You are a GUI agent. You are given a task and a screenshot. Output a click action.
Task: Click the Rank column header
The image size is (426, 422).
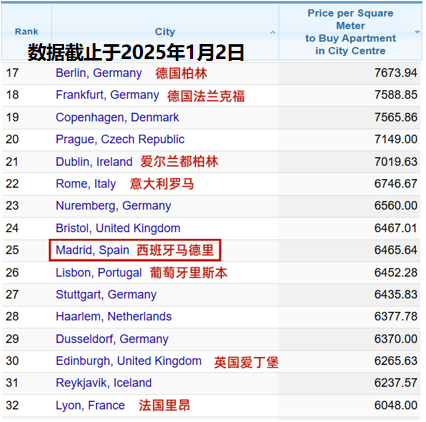26,32
